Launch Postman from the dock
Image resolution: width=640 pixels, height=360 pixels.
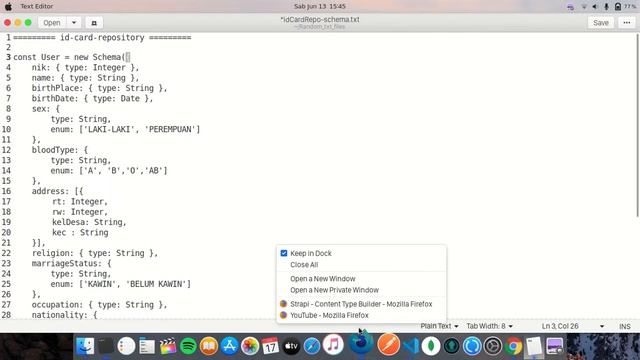tap(389, 345)
